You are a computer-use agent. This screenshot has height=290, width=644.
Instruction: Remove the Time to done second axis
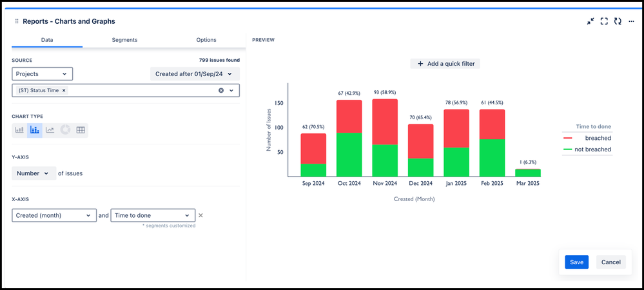click(x=200, y=215)
